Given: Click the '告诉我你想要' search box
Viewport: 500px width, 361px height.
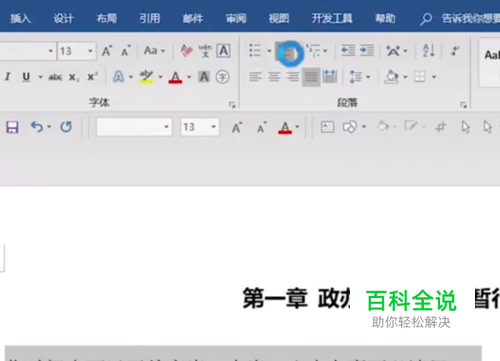Looking at the screenshot, I should click(471, 18).
